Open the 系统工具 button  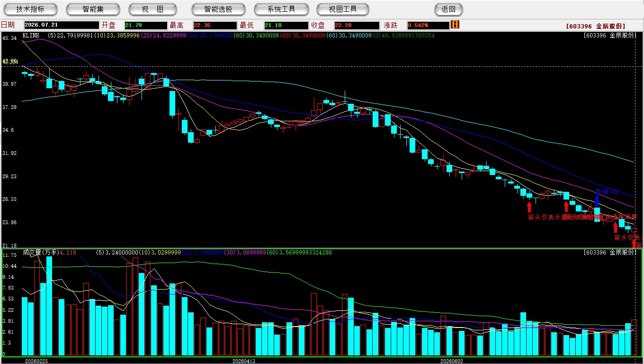281,9
